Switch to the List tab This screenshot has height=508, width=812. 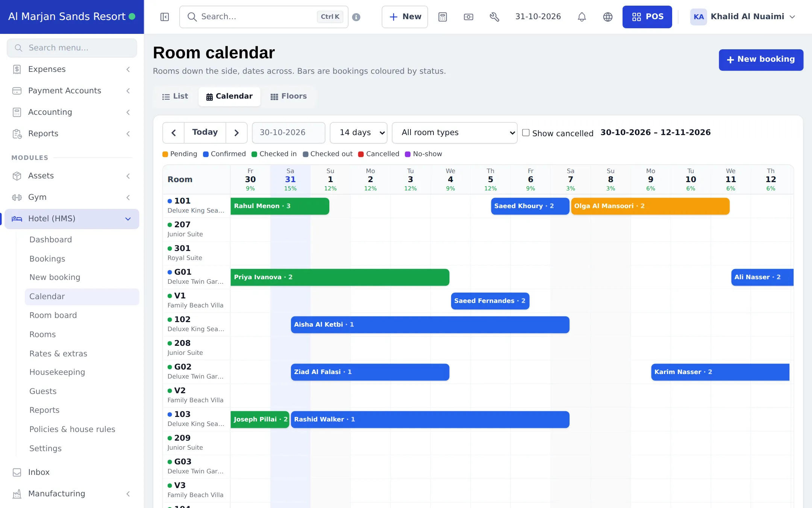tap(175, 97)
